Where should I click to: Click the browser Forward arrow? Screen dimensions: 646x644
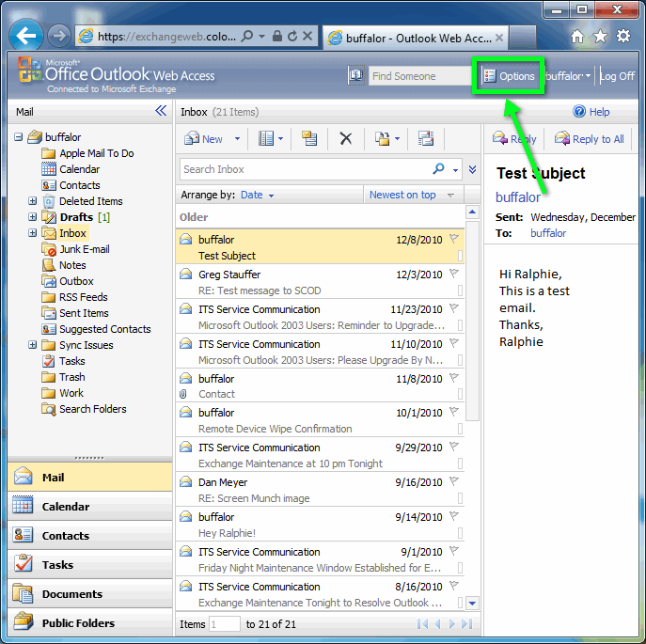tap(59, 36)
